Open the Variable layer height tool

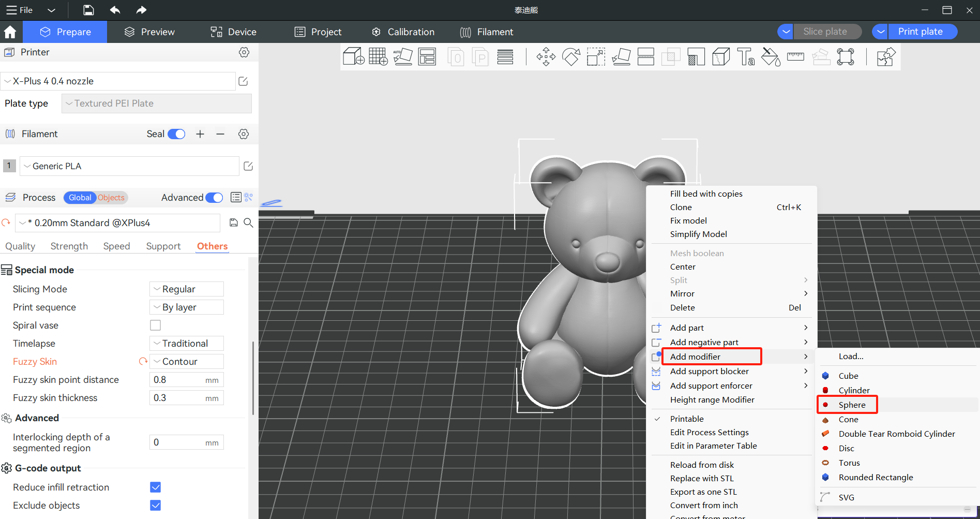point(505,56)
